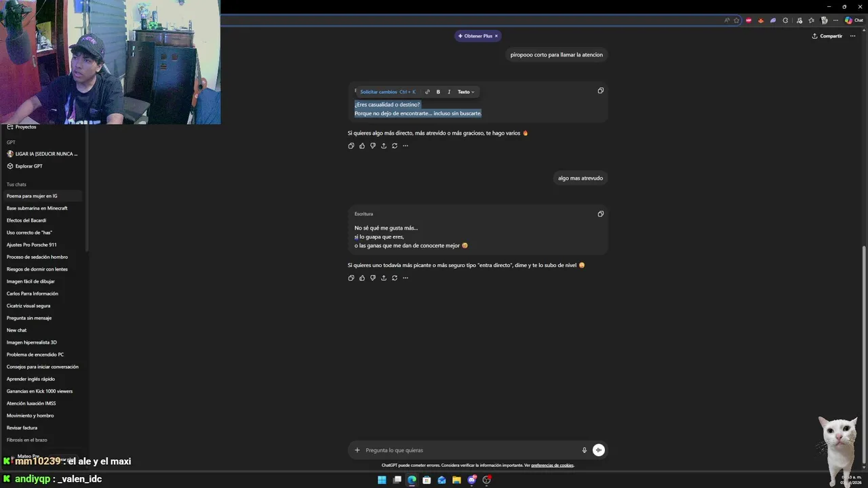Start dictation with the microphone icon
The width and height of the screenshot is (868, 488).
[584, 450]
